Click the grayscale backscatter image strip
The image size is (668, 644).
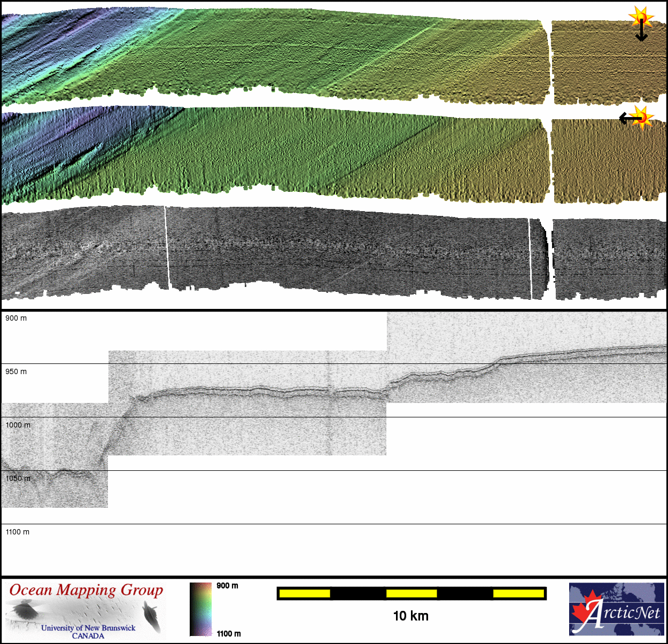[x=321, y=251]
